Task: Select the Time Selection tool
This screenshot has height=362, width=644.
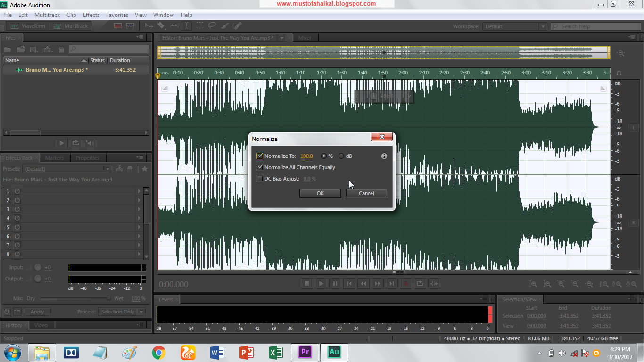Action: [187, 26]
